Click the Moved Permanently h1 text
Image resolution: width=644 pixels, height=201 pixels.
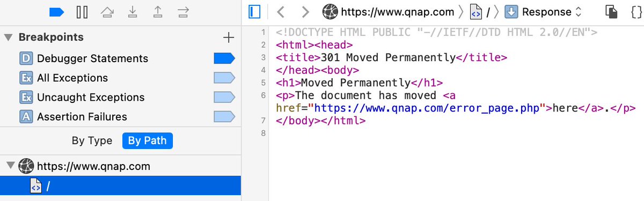356,83
